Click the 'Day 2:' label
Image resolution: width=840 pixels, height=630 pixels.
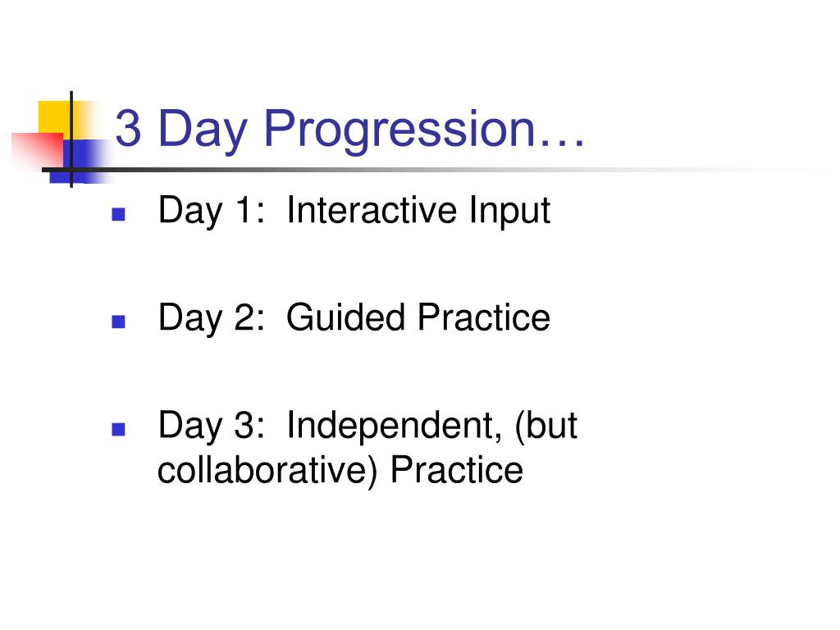pos(212,318)
